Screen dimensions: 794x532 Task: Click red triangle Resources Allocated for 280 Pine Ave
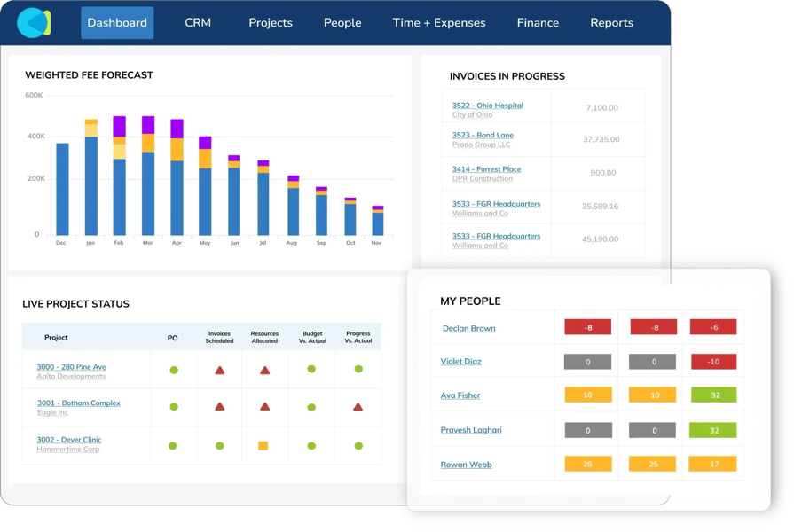pos(264,370)
